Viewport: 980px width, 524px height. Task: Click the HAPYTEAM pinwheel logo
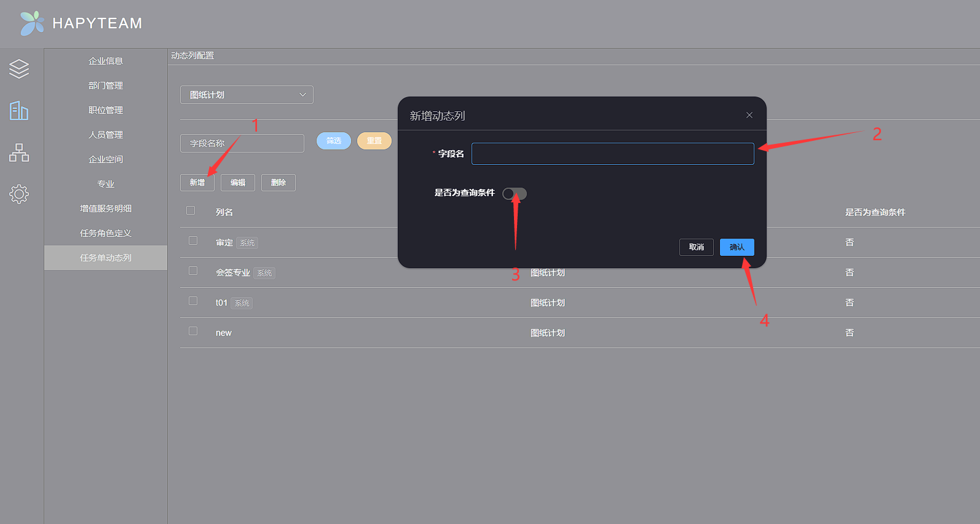(x=32, y=23)
